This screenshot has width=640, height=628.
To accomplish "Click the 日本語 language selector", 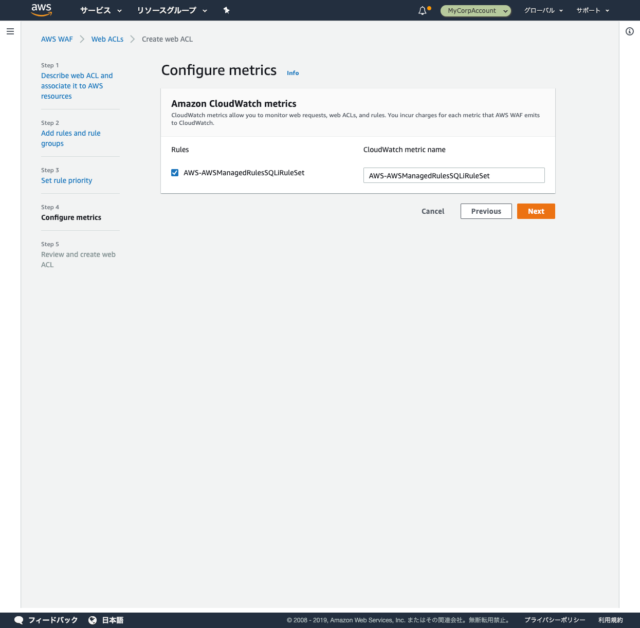I will pyautogui.click(x=112, y=620).
